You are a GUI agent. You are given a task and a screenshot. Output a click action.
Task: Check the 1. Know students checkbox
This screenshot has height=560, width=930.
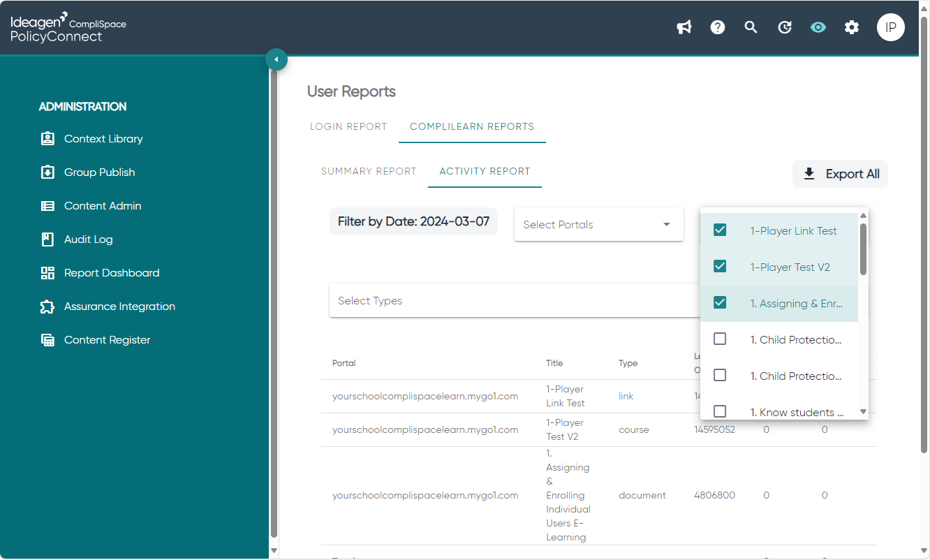click(x=720, y=411)
